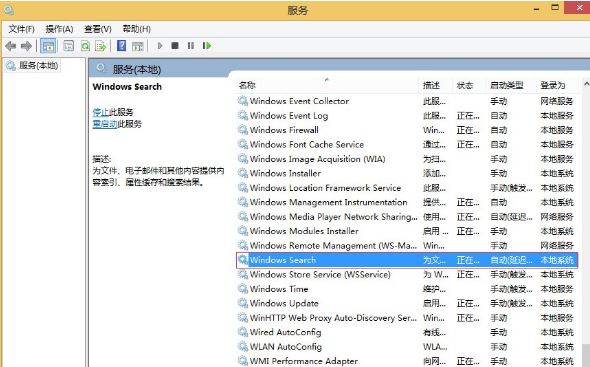Click gear icon beside Windows Firewall
This screenshot has width=590, height=367.
243,130
